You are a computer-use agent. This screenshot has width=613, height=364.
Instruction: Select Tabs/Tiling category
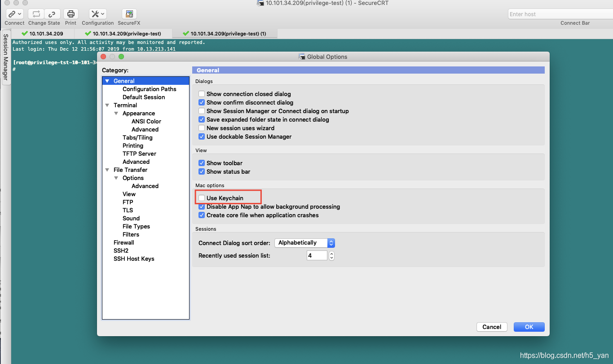[137, 137]
